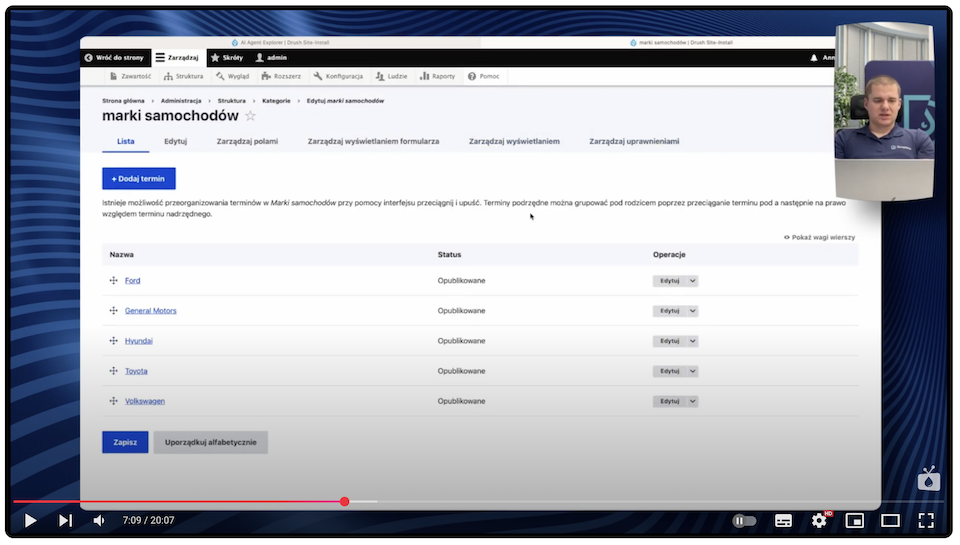Expand operations dropdown for Ford
Screen dimensions: 960x545
[x=692, y=280]
